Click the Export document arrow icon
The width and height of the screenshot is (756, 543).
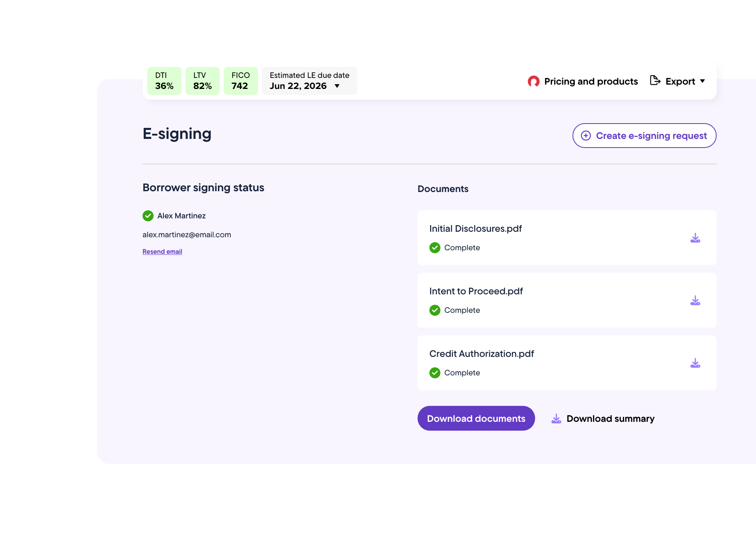click(x=655, y=81)
